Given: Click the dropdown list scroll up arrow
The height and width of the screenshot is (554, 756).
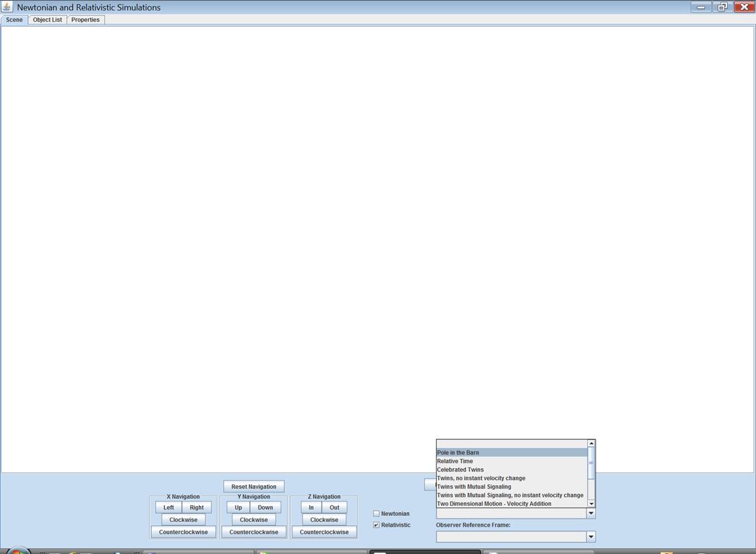Looking at the screenshot, I should tap(591, 443).
